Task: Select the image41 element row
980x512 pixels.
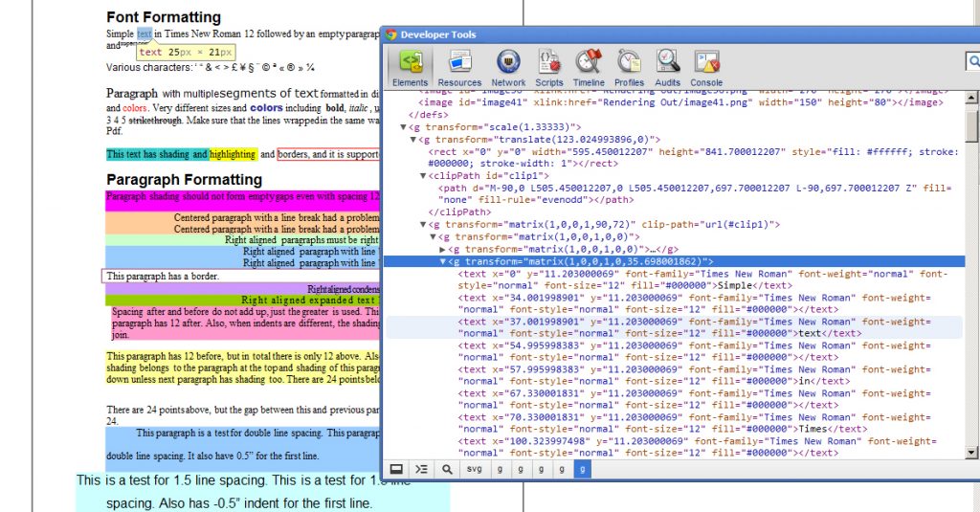Action: 680,102
